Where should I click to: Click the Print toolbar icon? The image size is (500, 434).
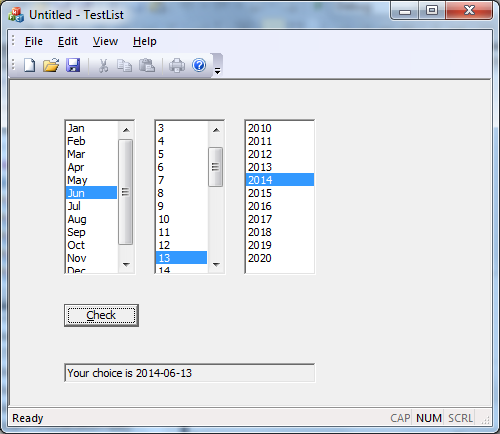[177, 65]
